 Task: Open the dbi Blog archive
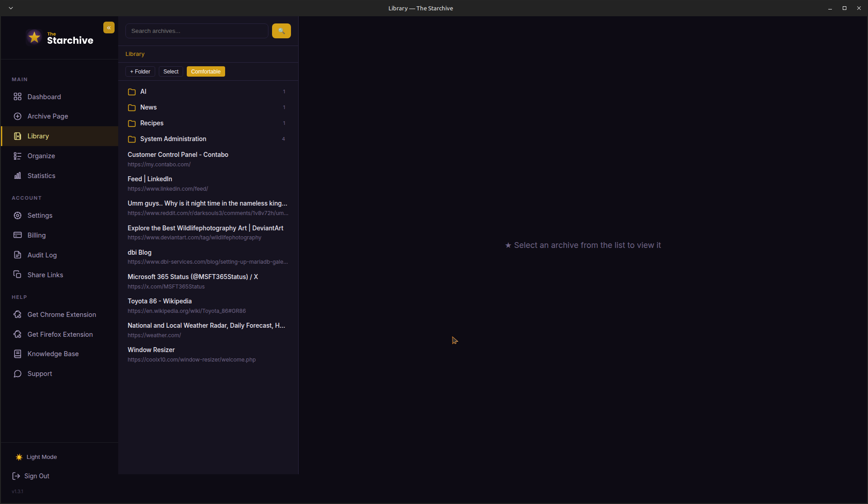click(208, 257)
